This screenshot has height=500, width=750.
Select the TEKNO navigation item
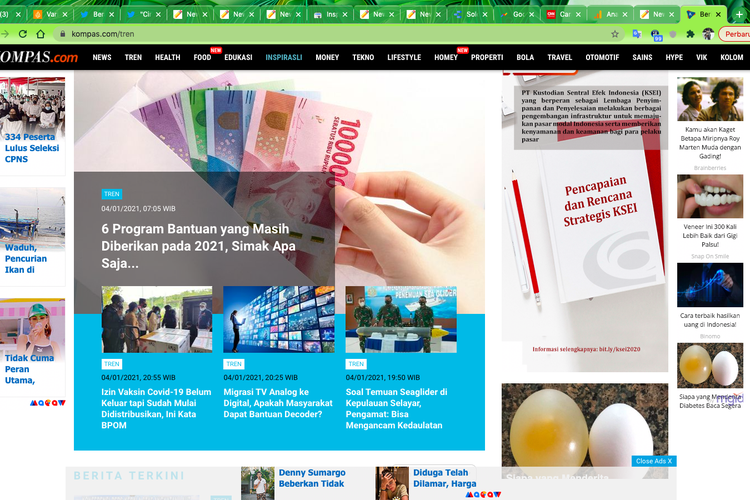pos(363,58)
